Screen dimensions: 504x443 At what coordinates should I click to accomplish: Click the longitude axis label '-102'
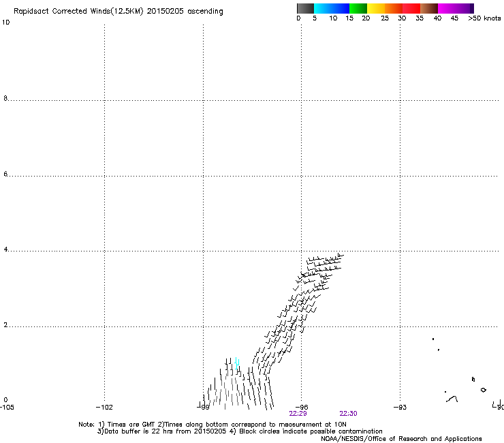point(104,408)
